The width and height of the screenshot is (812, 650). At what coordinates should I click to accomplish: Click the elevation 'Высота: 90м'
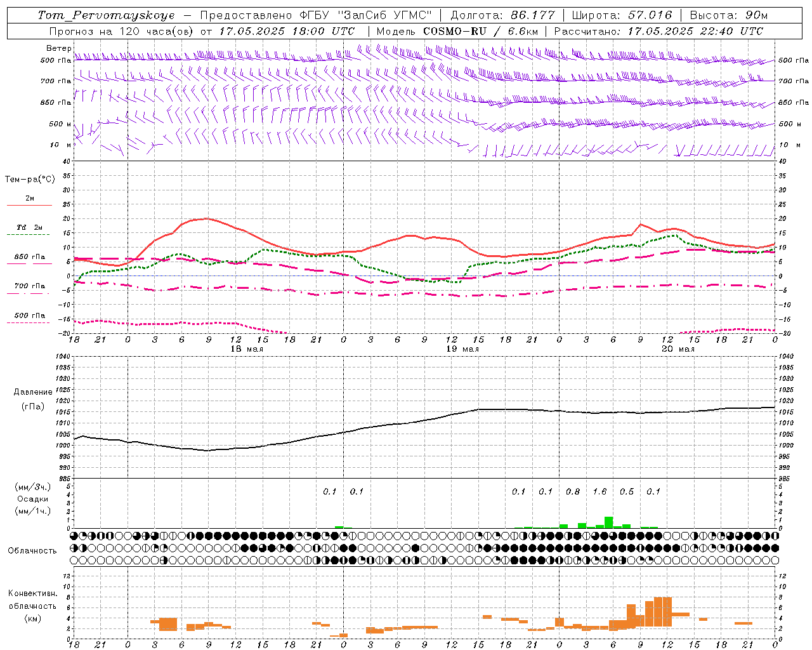click(728, 15)
